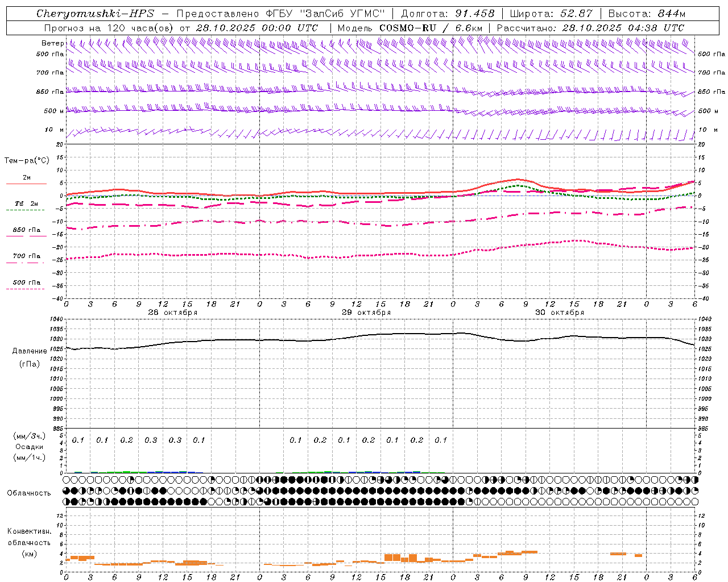Click the (мм/1ч.) precipitation unit label

(x=30, y=458)
